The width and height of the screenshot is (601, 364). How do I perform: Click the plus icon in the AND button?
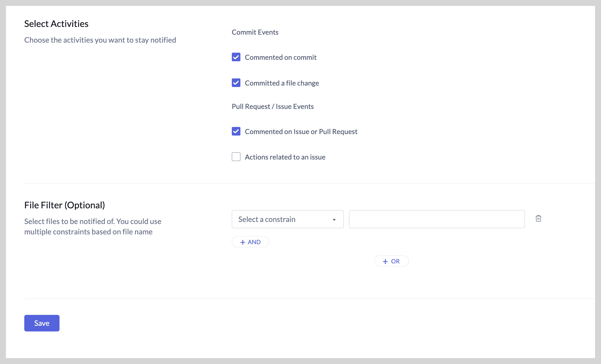click(243, 242)
